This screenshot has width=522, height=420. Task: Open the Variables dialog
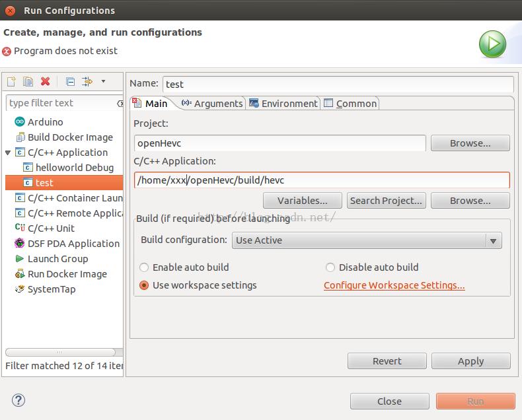pos(302,201)
